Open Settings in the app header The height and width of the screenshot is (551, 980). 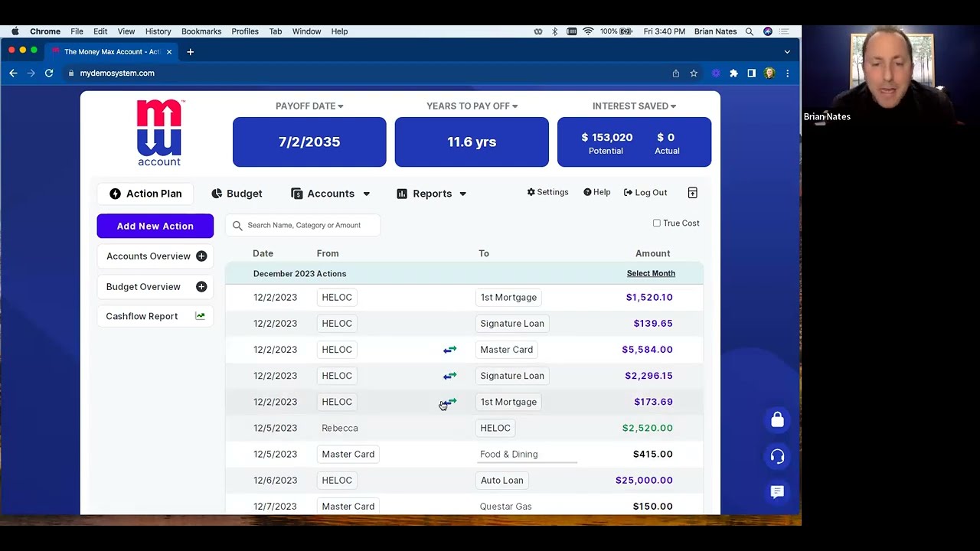tap(547, 192)
